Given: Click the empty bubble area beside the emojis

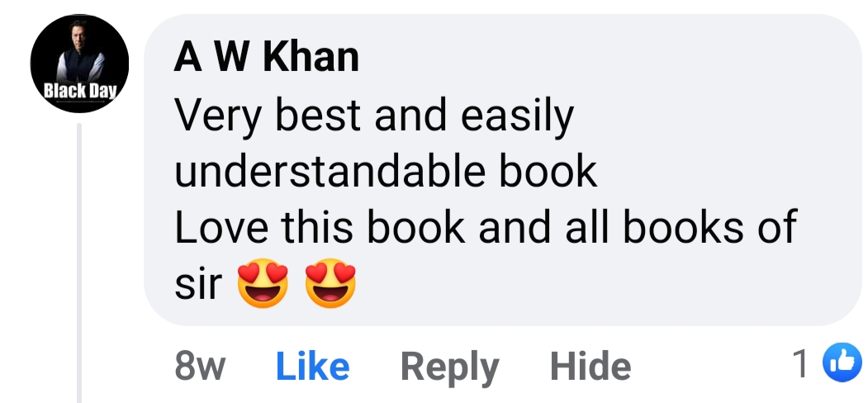Looking at the screenshot, I should 604,285.
